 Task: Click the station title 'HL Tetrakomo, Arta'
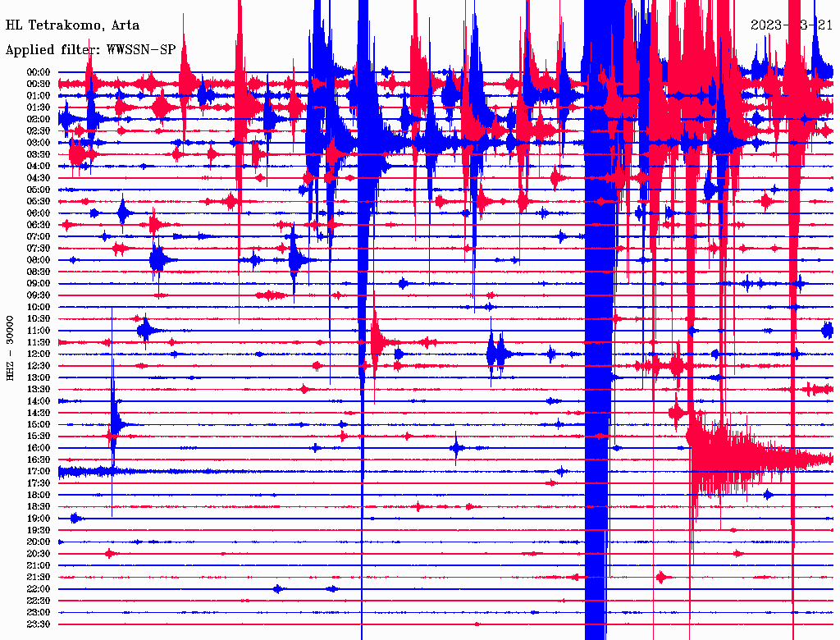(72, 25)
